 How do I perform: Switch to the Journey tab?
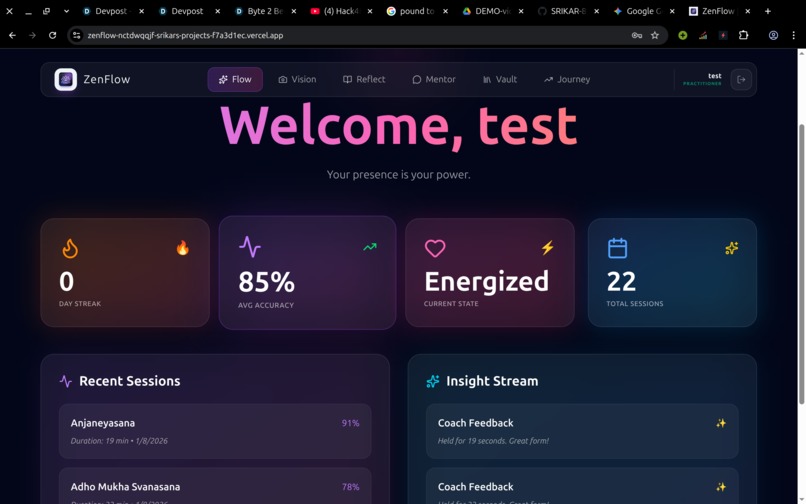pos(567,79)
